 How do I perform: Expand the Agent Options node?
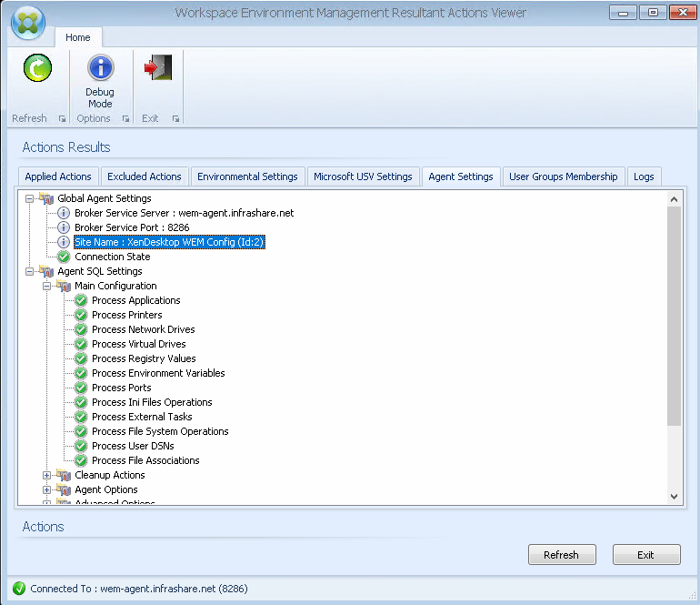point(47,489)
